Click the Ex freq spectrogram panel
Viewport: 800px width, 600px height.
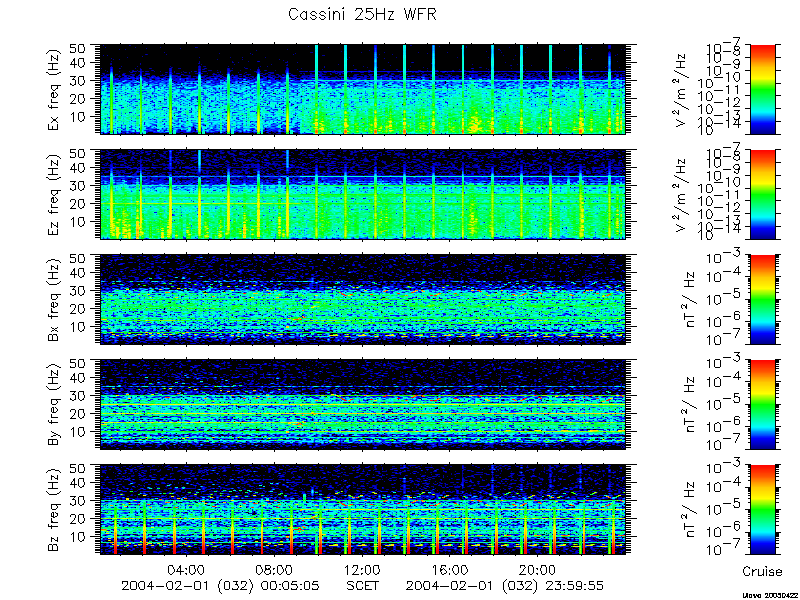[362, 89]
